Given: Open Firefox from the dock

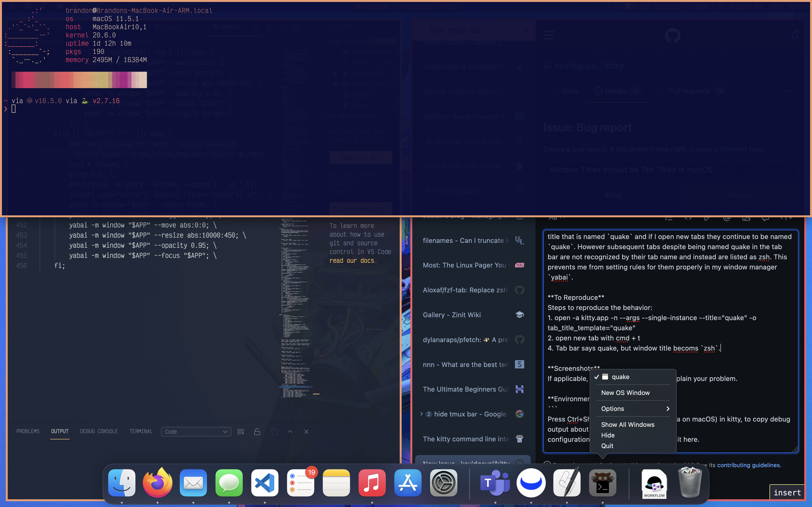Looking at the screenshot, I should [x=157, y=483].
